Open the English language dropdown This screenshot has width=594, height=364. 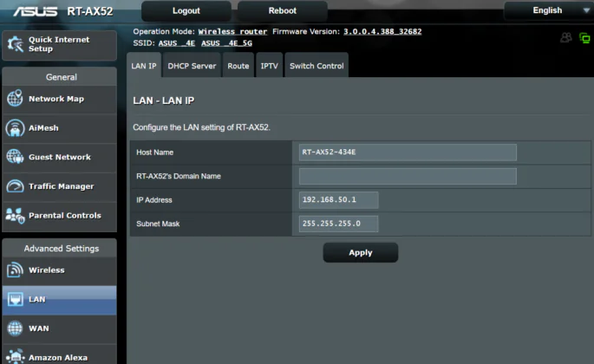pos(549,10)
